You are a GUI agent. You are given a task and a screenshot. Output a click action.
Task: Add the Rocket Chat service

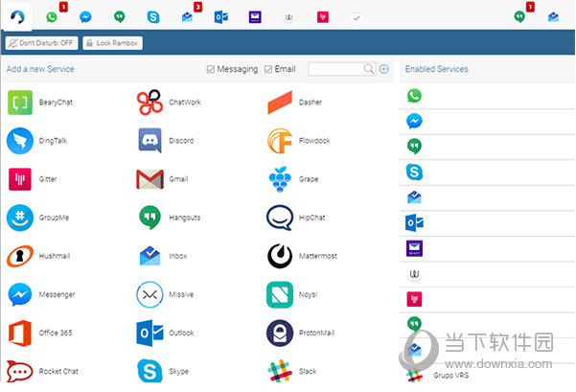42,372
